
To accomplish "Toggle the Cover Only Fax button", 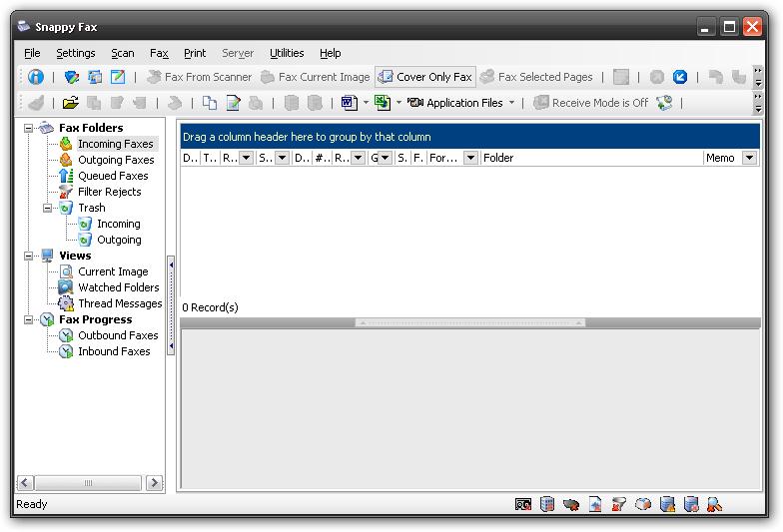I will (x=424, y=77).
